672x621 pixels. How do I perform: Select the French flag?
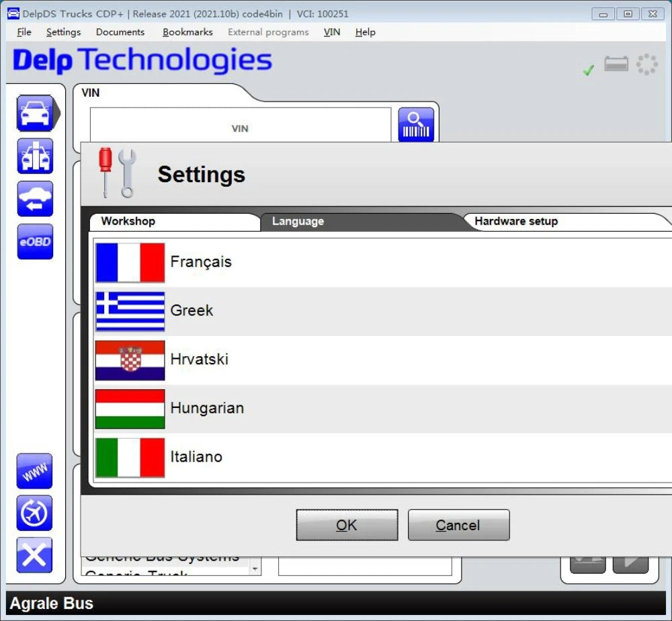tap(130, 262)
